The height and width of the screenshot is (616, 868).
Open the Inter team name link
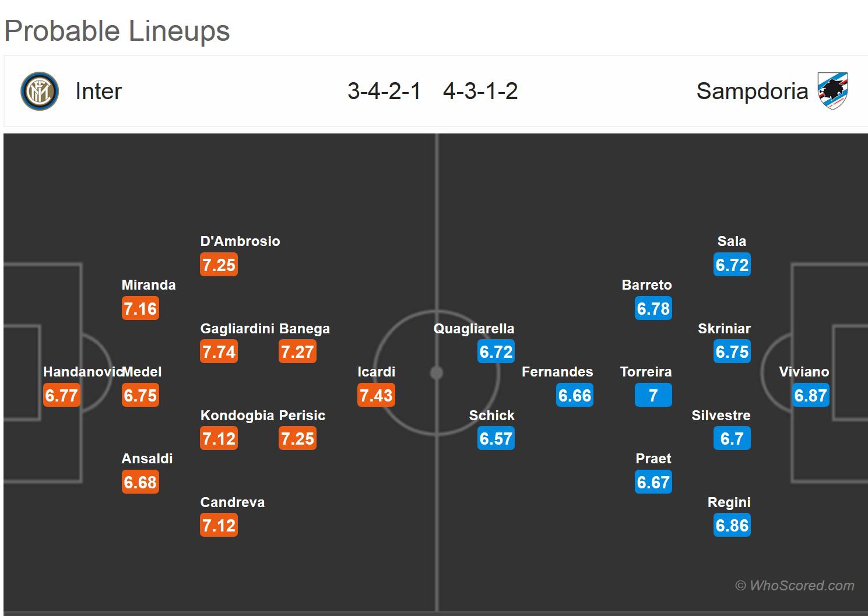coord(99,91)
